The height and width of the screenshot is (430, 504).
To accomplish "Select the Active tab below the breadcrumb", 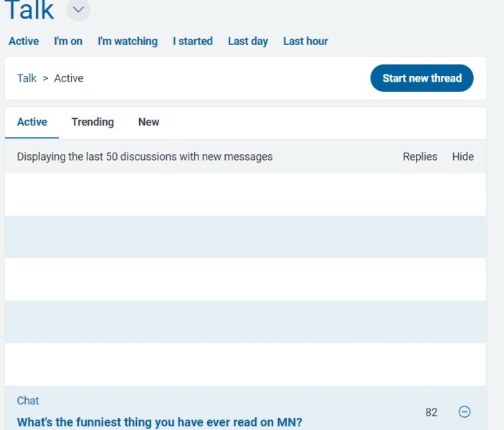I will pos(32,122).
